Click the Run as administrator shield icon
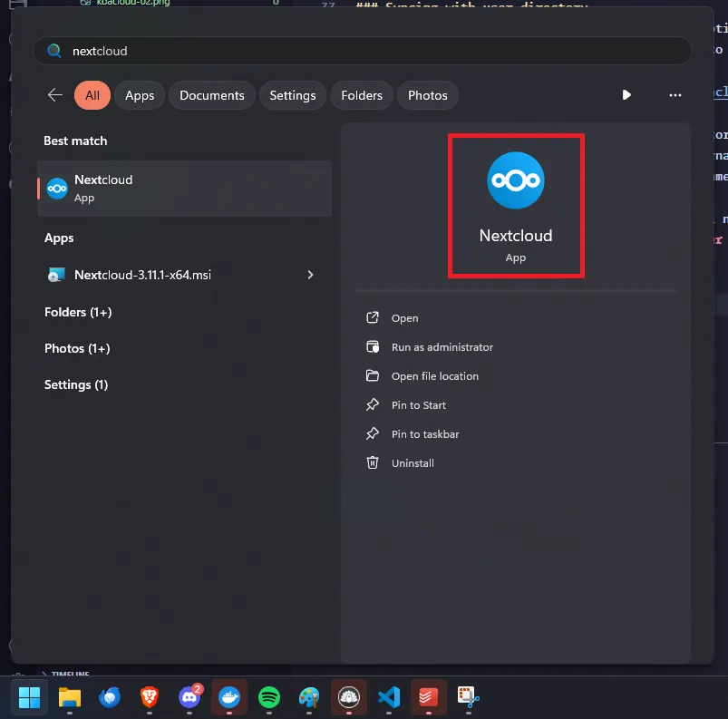 point(373,346)
